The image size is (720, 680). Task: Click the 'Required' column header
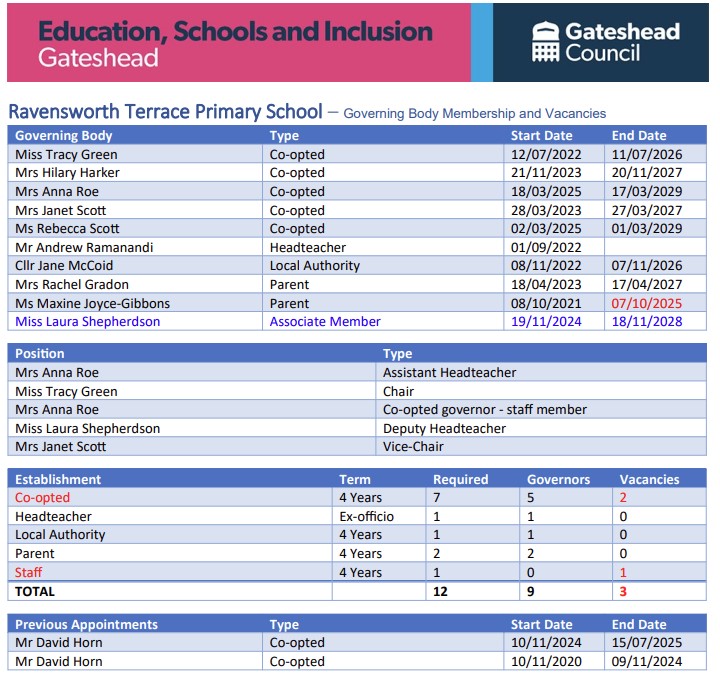461,479
